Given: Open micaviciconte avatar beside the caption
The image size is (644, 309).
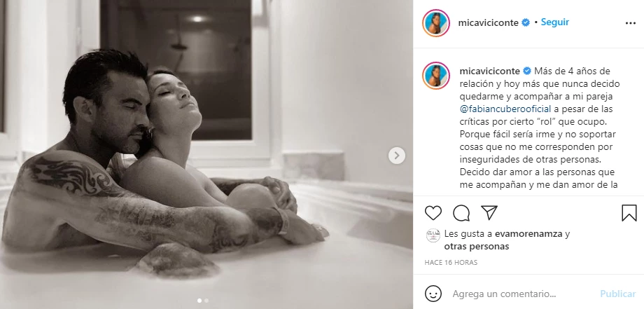Looking at the screenshot, I should point(436,76).
